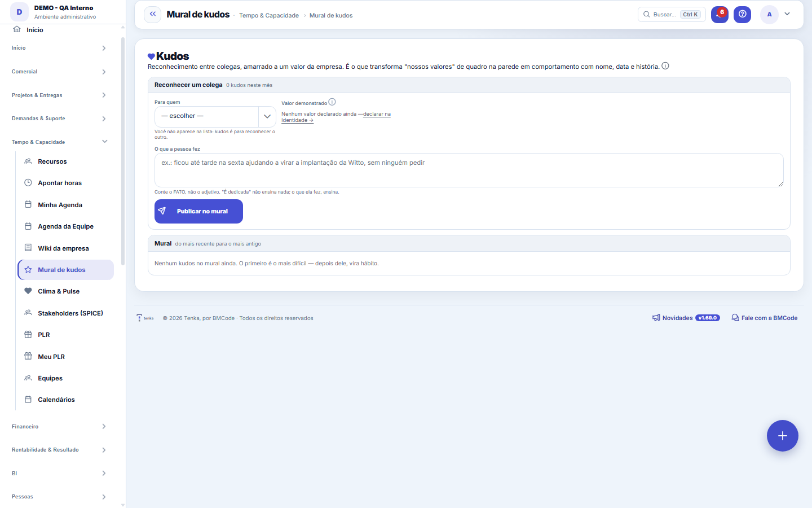The image size is (812, 508).
Task: Expand the Financeiro section
Action: pos(59,427)
